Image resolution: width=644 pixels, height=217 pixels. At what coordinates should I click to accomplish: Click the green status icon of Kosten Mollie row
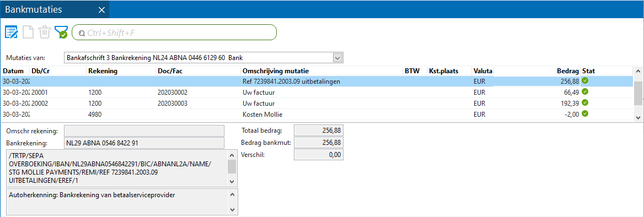pos(585,113)
